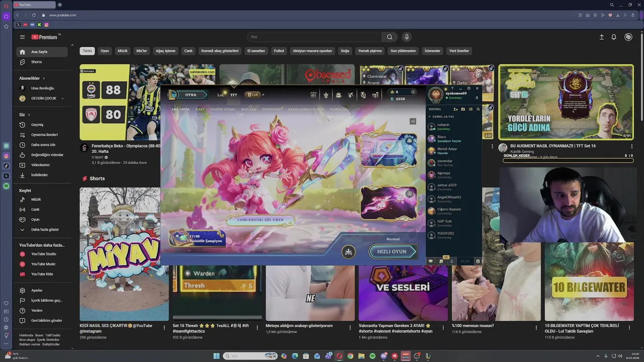Click the YouTube Ara search field
This screenshot has height=362, width=644.
click(314, 37)
